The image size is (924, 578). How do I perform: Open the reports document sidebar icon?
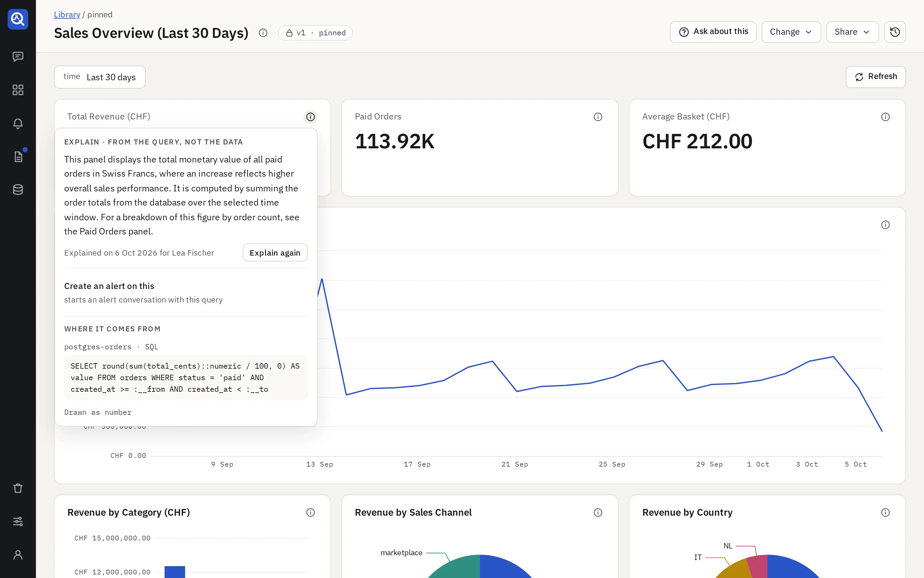coord(18,156)
